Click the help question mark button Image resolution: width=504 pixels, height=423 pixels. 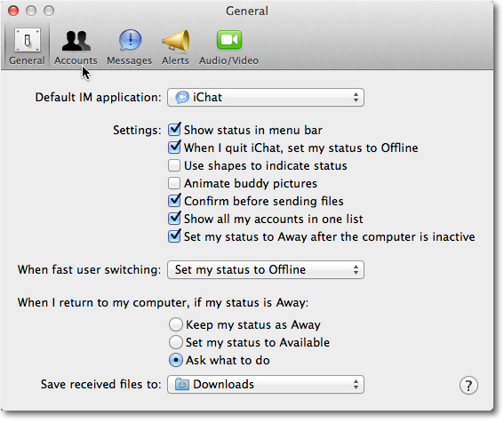[x=468, y=385]
